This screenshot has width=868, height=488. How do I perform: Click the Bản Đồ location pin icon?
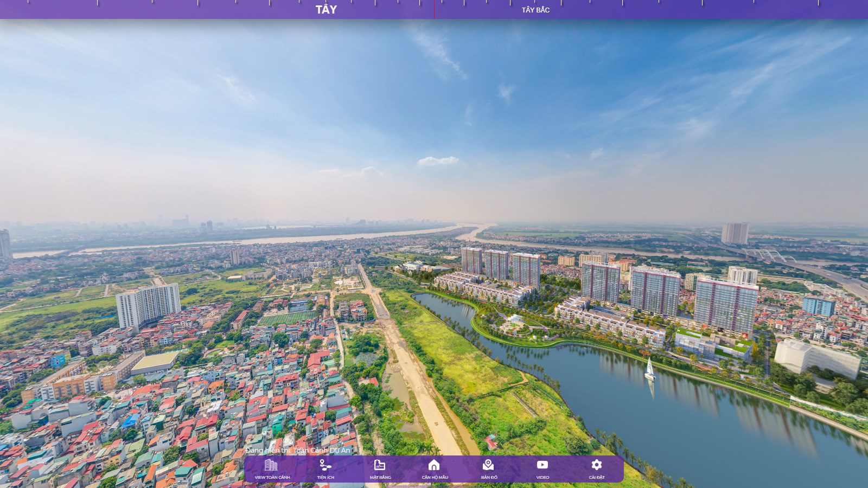[x=487, y=464]
